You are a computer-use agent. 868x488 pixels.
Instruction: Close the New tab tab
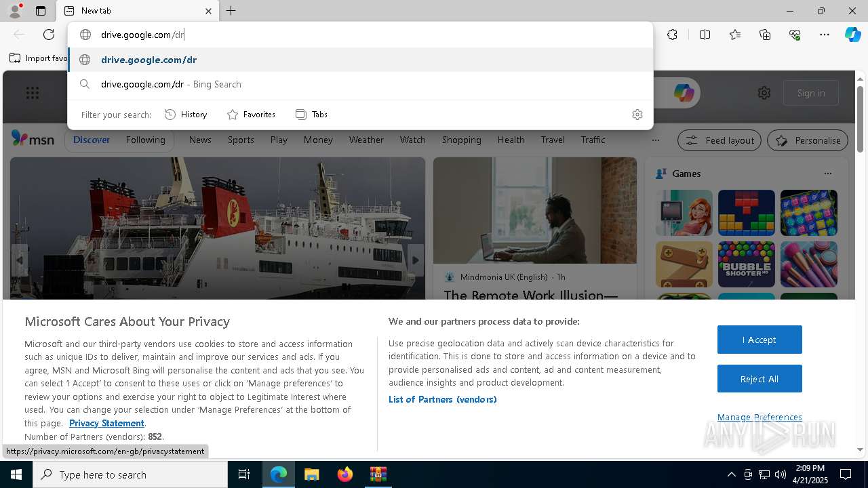click(208, 11)
